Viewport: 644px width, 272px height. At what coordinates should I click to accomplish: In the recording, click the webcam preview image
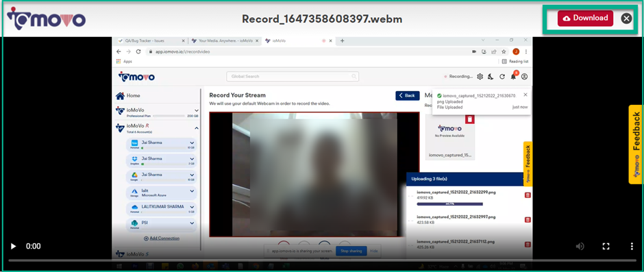pos(314,175)
